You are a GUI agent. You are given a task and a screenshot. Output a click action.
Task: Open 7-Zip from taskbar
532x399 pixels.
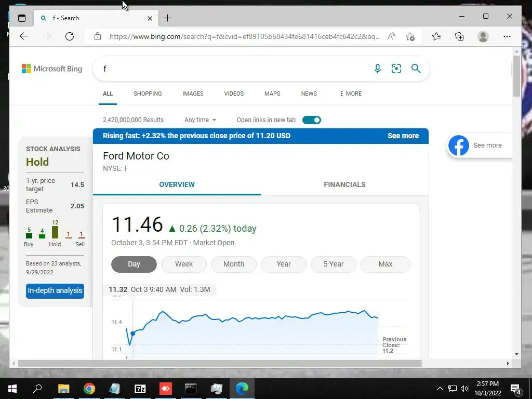(140, 389)
